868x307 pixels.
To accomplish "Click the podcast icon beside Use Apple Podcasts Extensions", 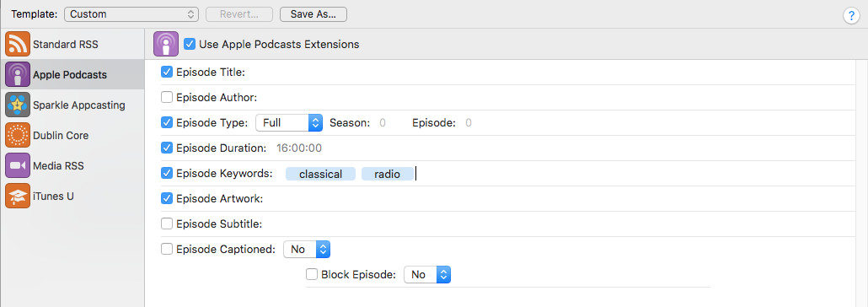I will (165, 44).
